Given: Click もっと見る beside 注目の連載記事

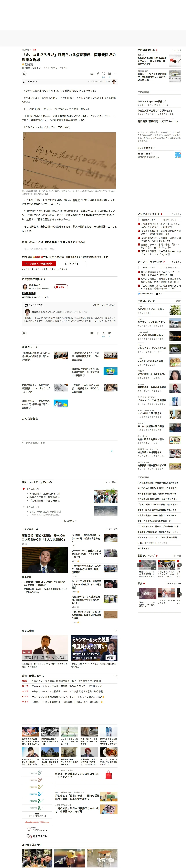Looking at the screenshot, I should (176, 50).
